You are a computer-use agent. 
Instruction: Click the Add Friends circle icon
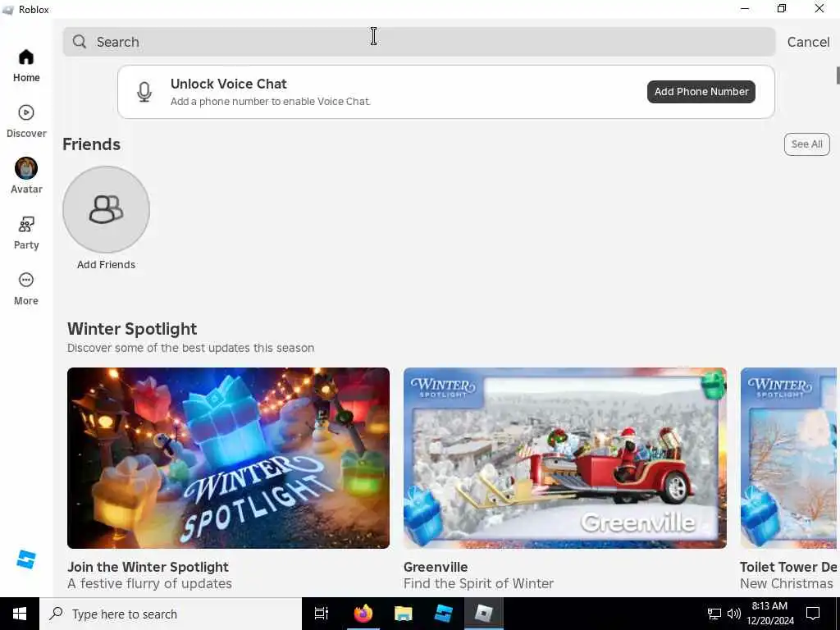coord(106,209)
